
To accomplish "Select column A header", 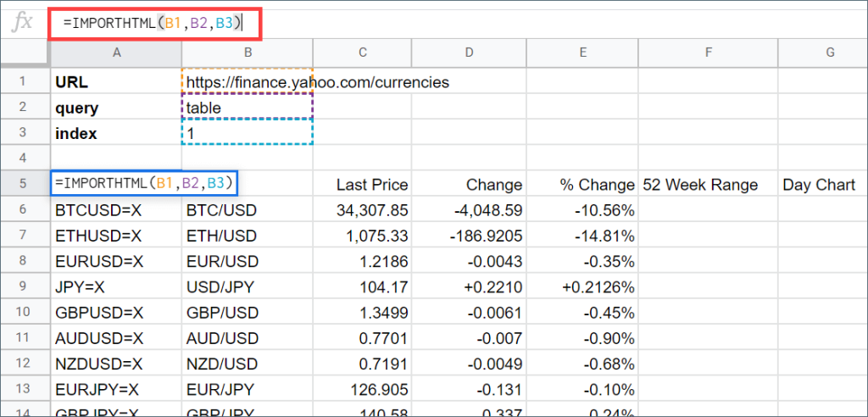I will tap(116, 53).
